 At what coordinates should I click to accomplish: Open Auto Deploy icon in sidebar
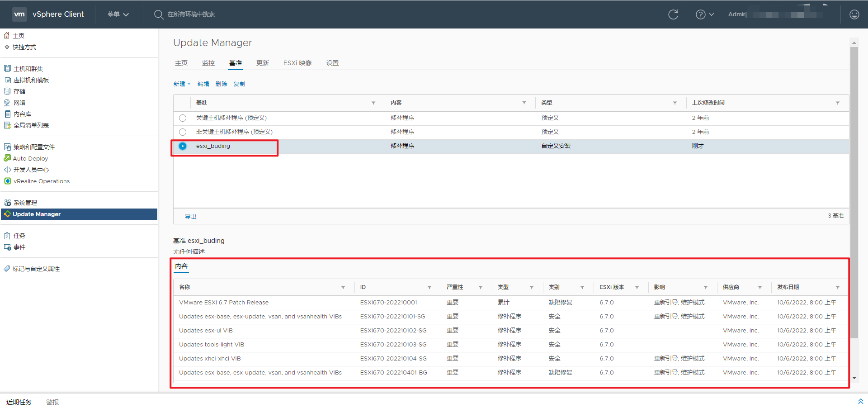pos(7,158)
